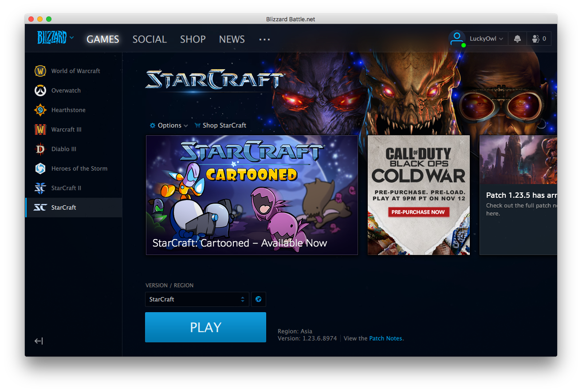The height and width of the screenshot is (392, 582).
Task: Switch to the SOCIAL tab
Action: pos(149,39)
